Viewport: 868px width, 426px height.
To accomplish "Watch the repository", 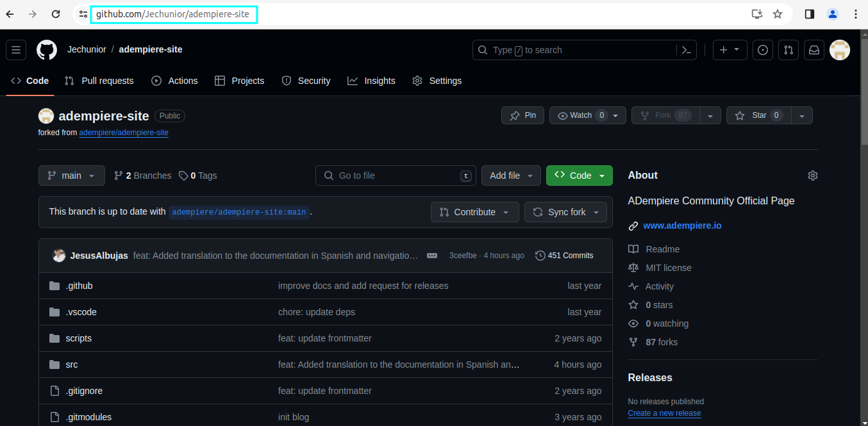I will (x=588, y=115).
